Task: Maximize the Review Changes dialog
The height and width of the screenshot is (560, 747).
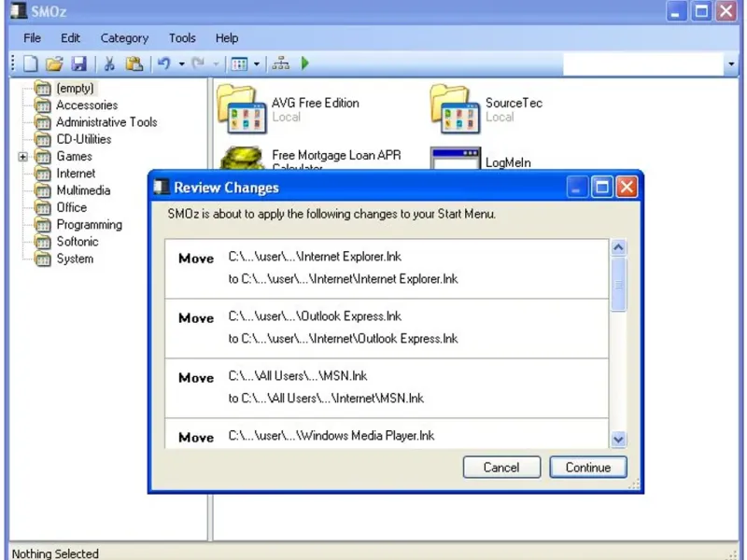Action: coord(602,188)
